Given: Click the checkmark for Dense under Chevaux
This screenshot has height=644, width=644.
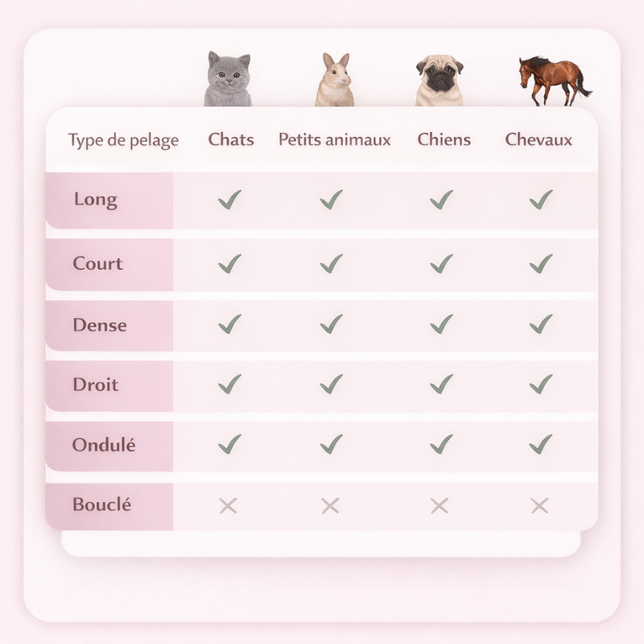Looking at the screenshot, I should click(541, 324).
